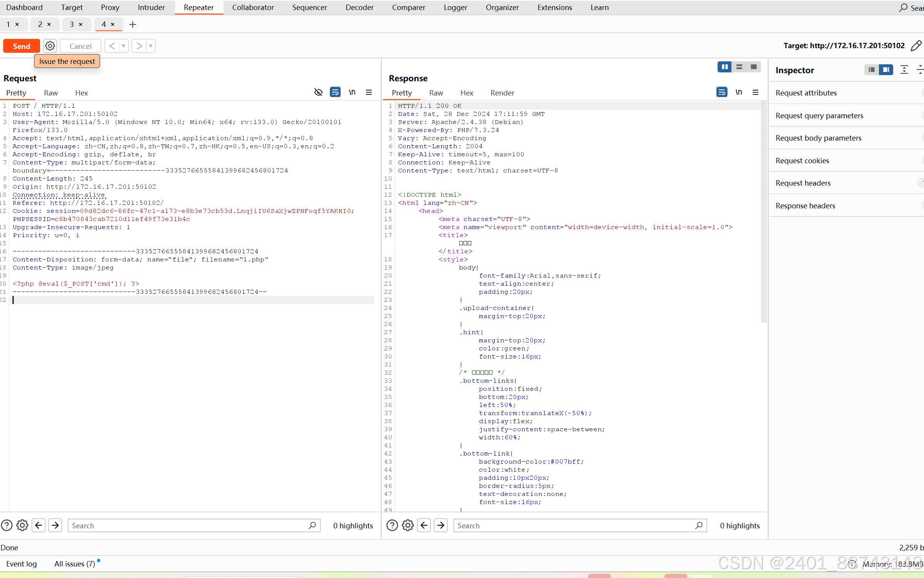Toggle hide non-printable characters in Request

[x=318, y=92]
